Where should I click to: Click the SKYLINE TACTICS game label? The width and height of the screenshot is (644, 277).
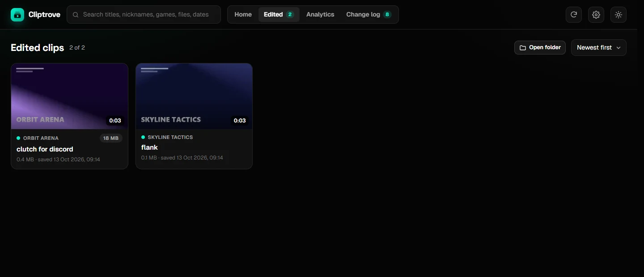point(170,137)
